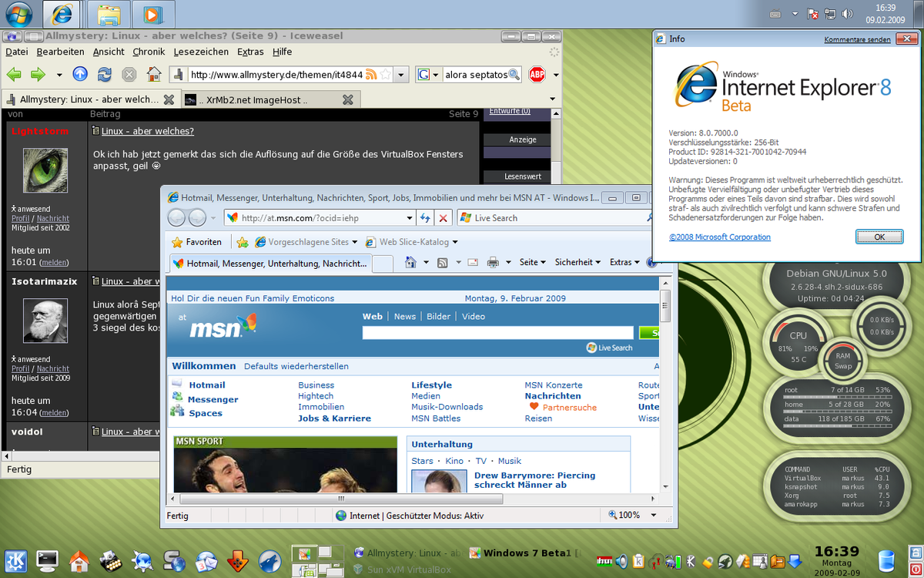This screenshot has height=578, width=924.
Task: Launch Windows Media Player from Windows 7 taskbar
Action: (x=152, y=14)
